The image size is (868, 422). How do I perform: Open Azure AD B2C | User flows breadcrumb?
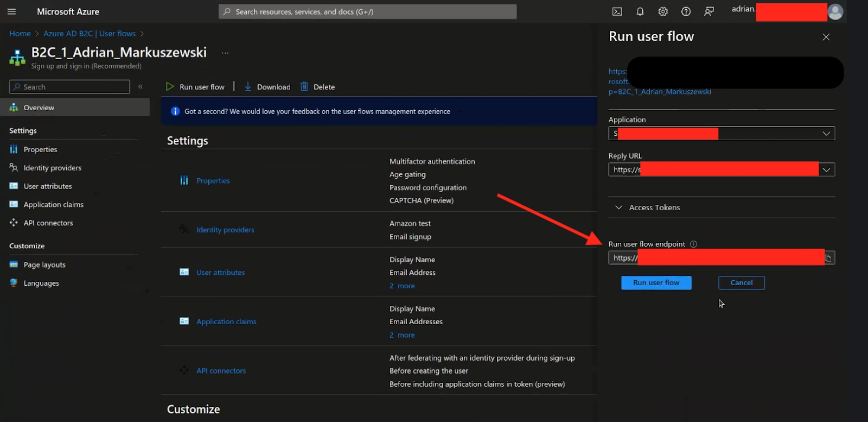(90, 34)
